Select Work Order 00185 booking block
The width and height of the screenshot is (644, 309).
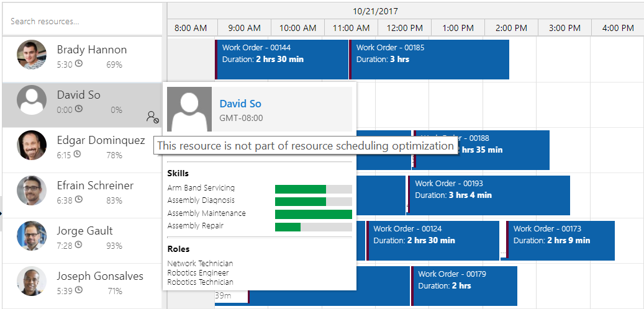click(x=429, y=60)
